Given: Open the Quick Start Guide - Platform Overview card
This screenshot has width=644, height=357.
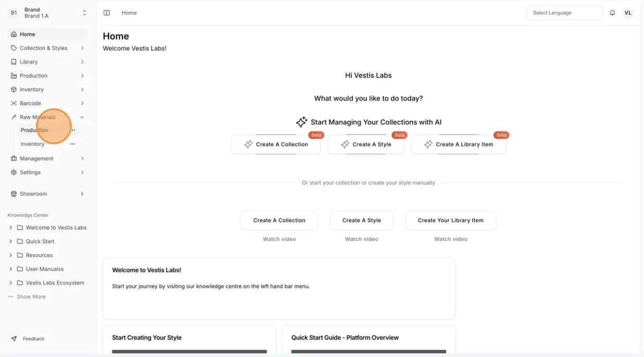Looking at the screenshot, I should click(369, 340).
